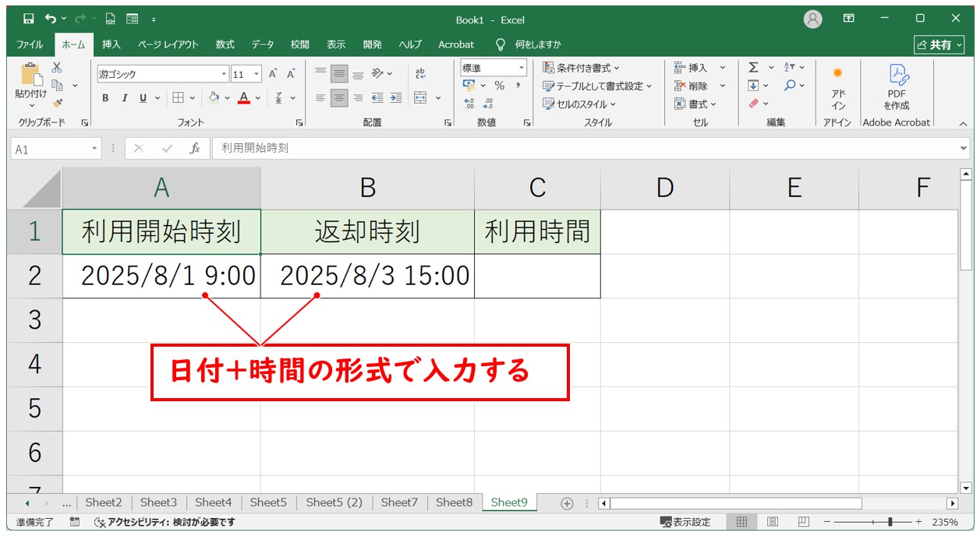
Task: Click the Insert Function fx icon
Action: click(195, 148)
